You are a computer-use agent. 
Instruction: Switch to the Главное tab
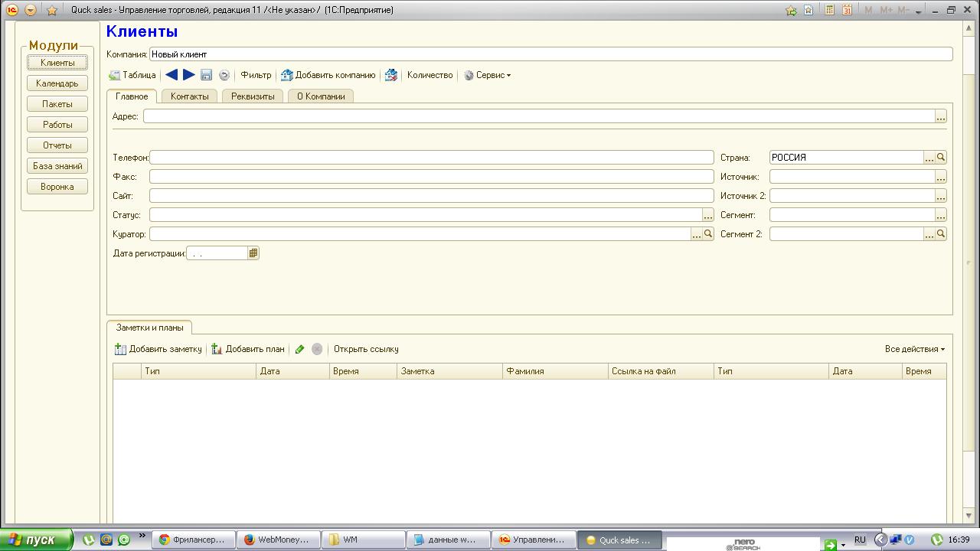coord(132,96)
